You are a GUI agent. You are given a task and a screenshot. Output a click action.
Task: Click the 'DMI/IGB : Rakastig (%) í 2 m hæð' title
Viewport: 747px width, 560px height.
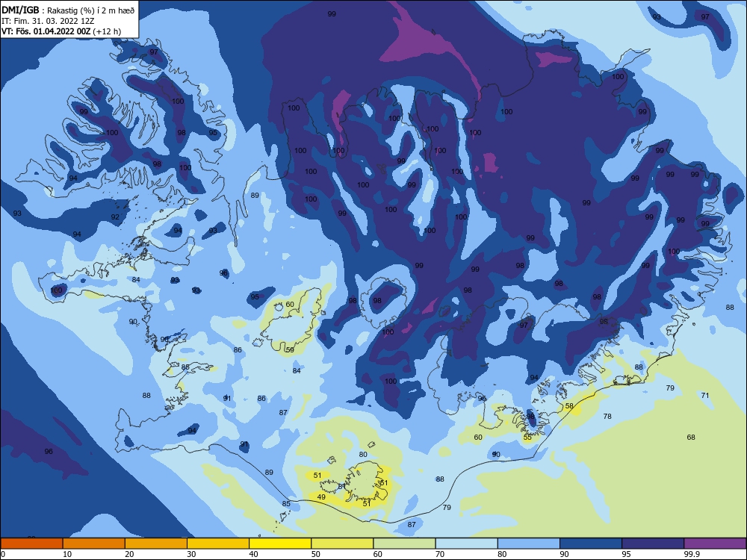pyautogui.click(x=69, y=10)
